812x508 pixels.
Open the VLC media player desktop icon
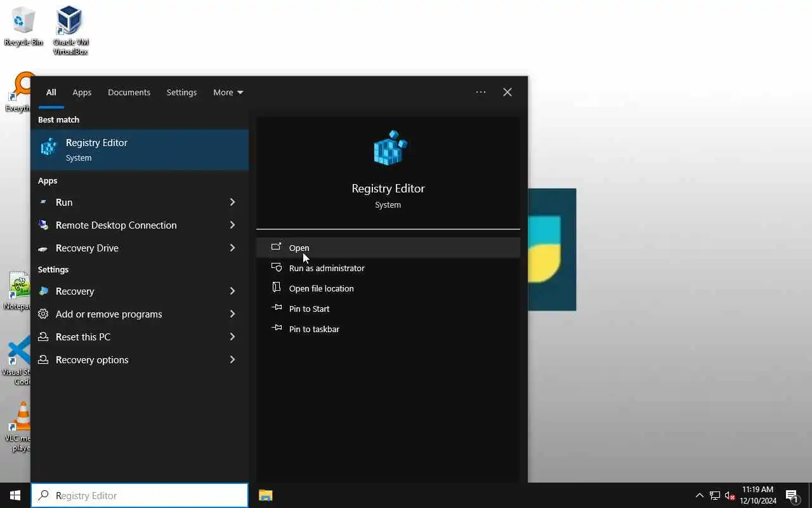19,426
